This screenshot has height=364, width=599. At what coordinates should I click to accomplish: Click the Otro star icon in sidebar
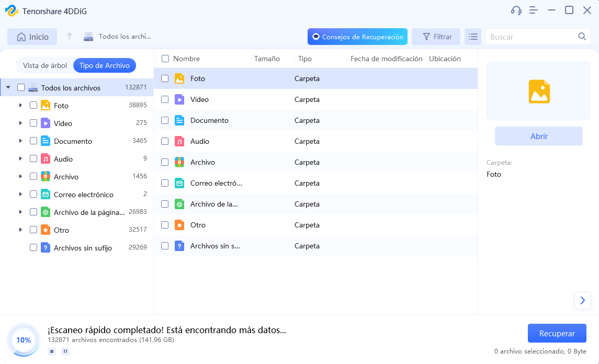46,230
